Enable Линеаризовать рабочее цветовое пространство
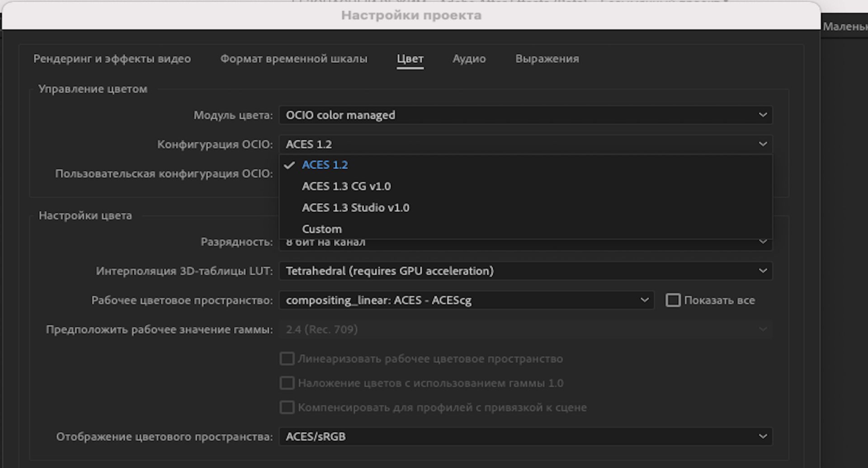Screen dimensions: 868x468 click(287, 358)
